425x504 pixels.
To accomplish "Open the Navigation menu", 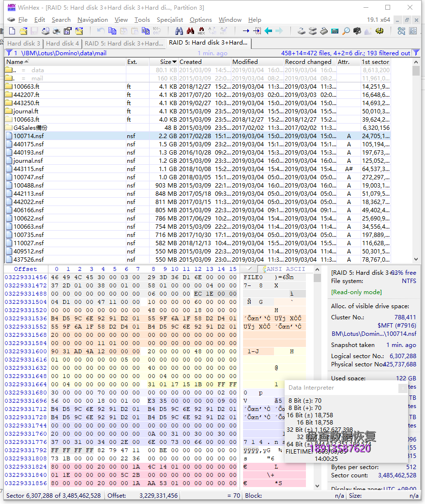I will tap(92, 19).
